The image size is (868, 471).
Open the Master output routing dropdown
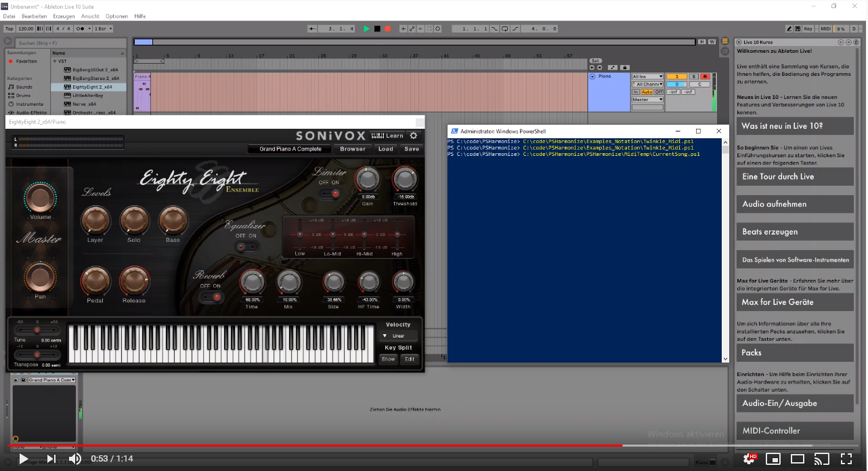pos(647,100)
